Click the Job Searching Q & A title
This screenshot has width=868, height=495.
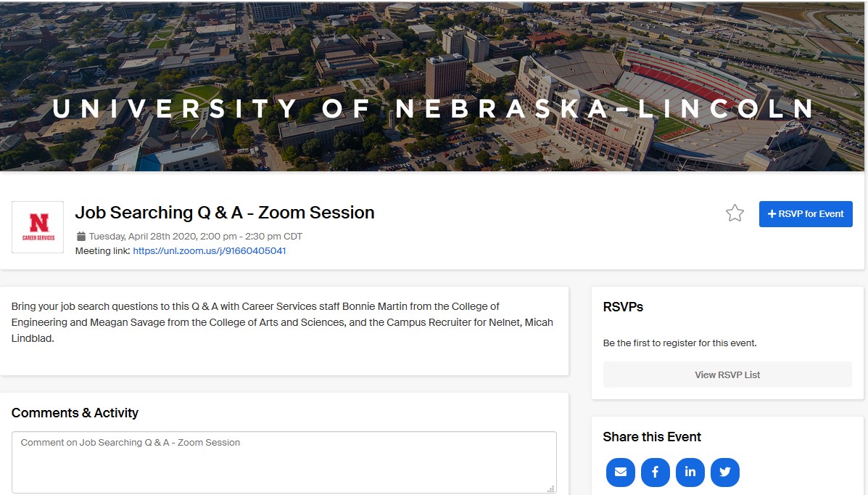[225, 213]
